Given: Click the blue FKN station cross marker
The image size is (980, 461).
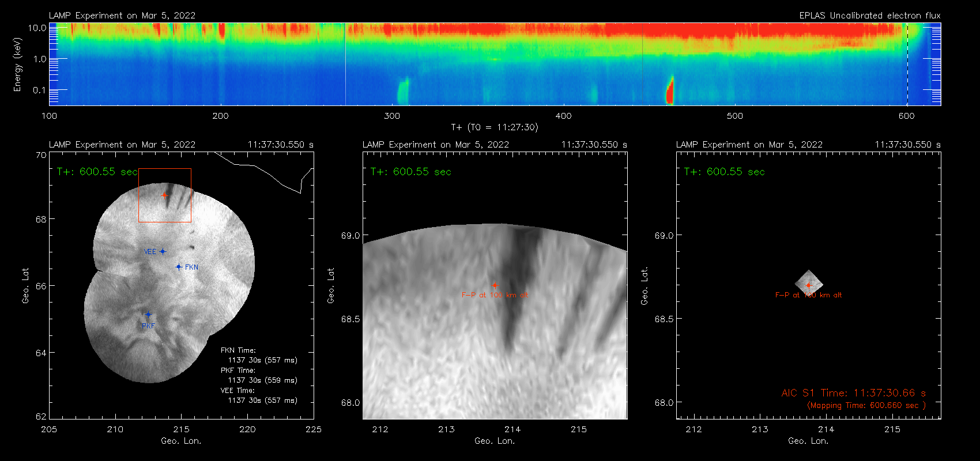Looking at the screenshot, I should 179,267.
